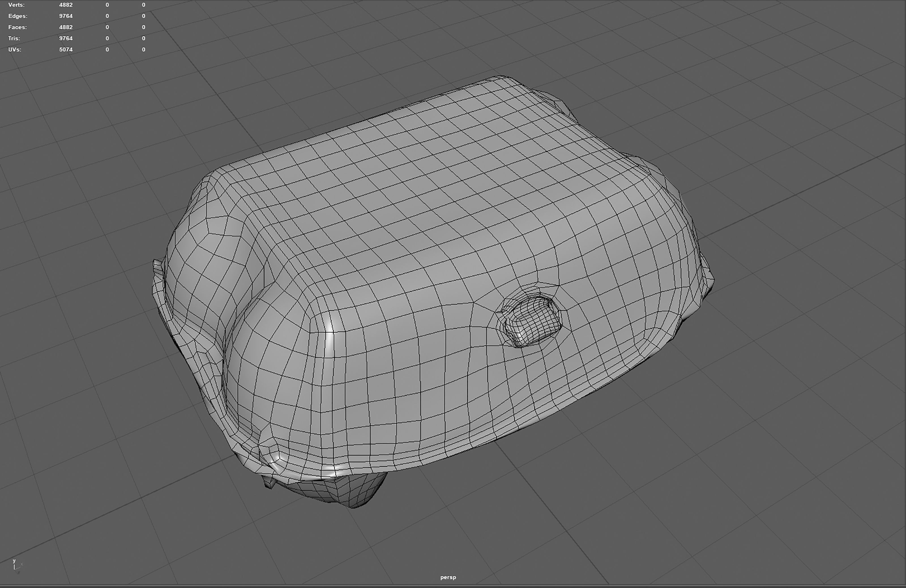Click the Edges label in the HUD

tap(18, 16)
